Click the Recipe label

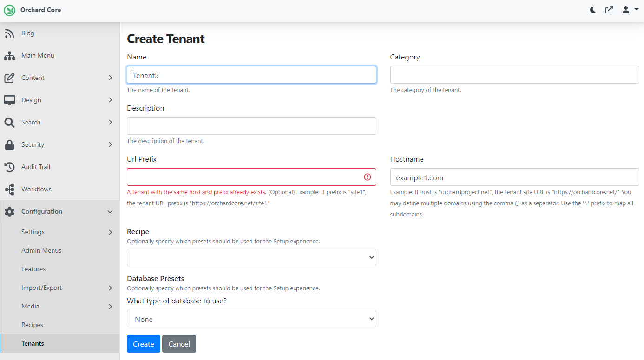[x=138, y=232]
